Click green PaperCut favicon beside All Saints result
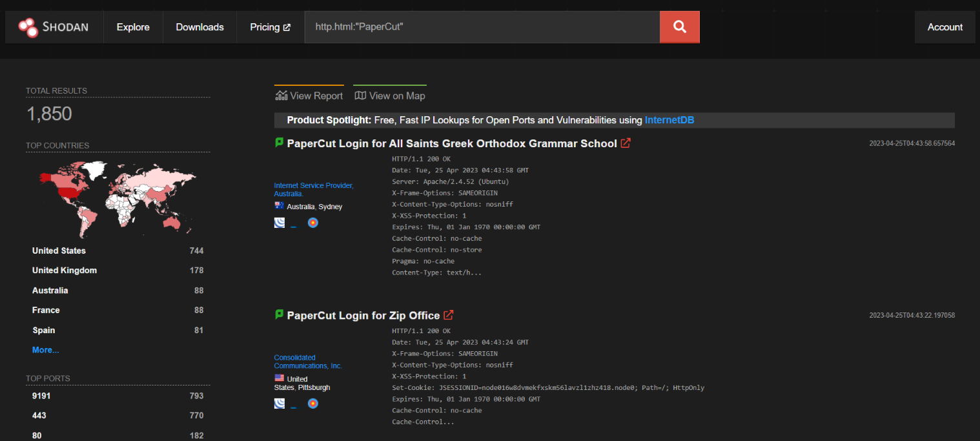 [x=279, y=143]
